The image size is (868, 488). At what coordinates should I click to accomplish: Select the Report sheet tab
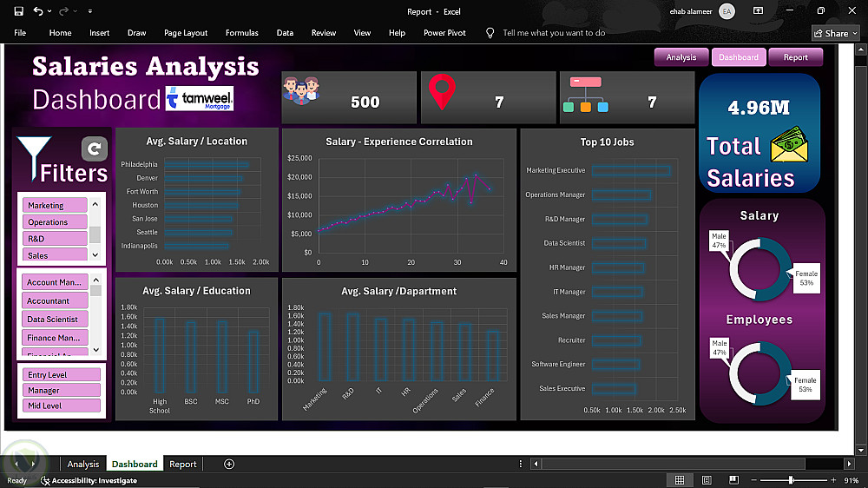(x=182, y=465)
